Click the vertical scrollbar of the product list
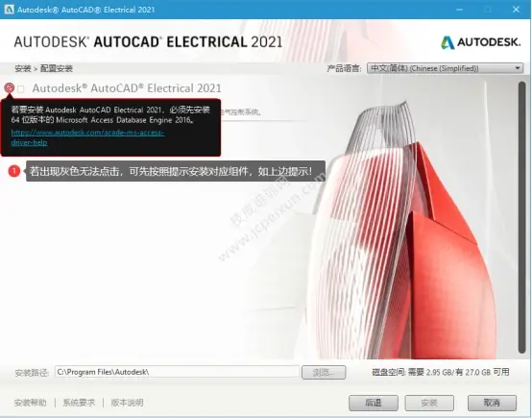The image size is (532, 418). coord(521,217)
